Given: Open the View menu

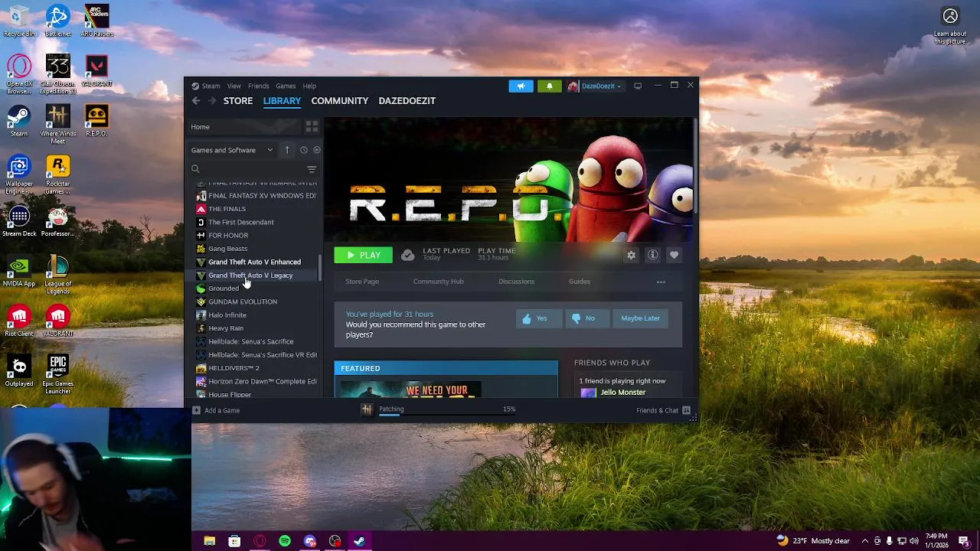Looking at the screenshot, I should click(234, 86).
